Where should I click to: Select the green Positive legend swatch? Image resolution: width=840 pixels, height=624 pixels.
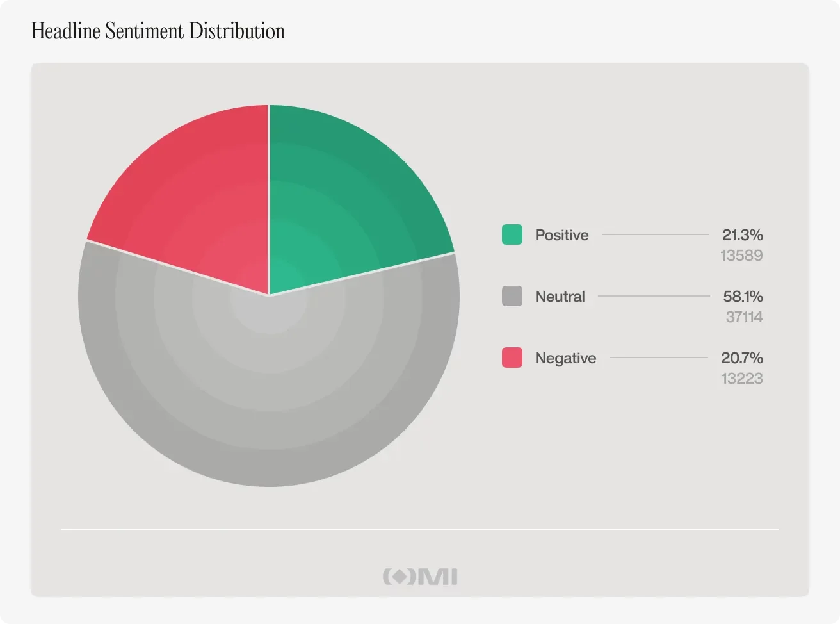(x=512, y=235)
